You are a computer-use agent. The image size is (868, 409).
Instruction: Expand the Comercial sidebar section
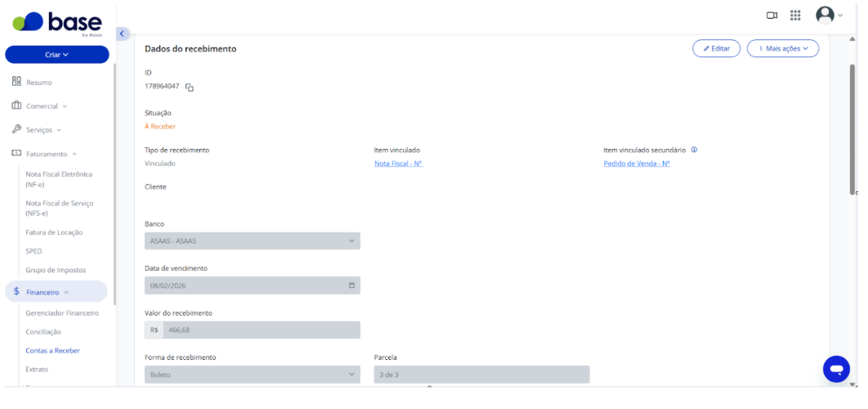40,106
